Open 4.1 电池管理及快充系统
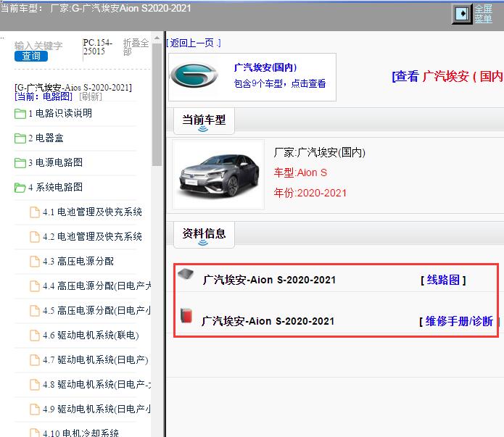The height and width of the screenshot is (437, 504). coord(92,212)
